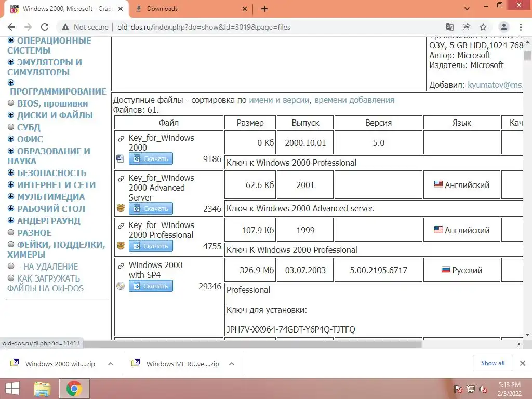Expand ОБРАЗОВАНИЕ И НАУКА plus icon

point(11,151)
